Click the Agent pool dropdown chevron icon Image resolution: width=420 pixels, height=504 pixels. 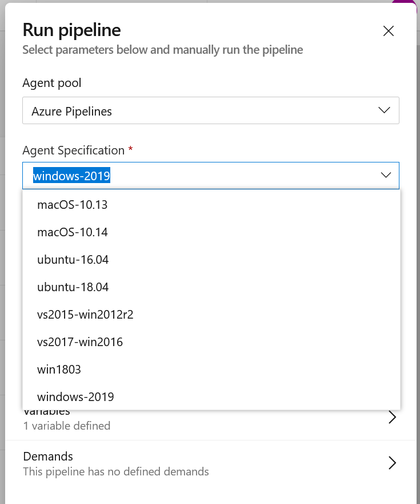pos(384,110)
